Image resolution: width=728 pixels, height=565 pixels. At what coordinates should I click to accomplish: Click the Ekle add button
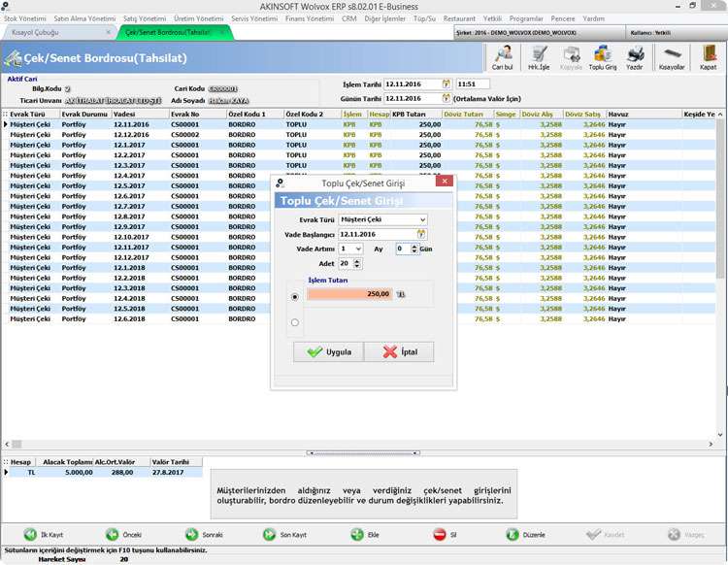[x=365, y=535]
